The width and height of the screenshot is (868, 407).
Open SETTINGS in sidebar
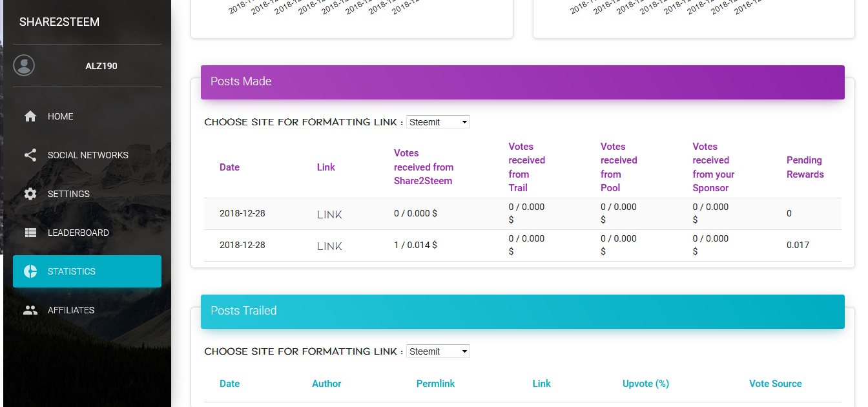pyautogui.click(x=87, y=194)
